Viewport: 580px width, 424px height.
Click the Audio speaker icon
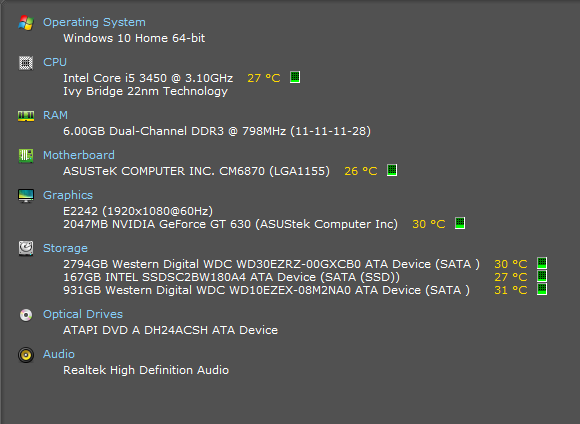[x=26, y=355]
